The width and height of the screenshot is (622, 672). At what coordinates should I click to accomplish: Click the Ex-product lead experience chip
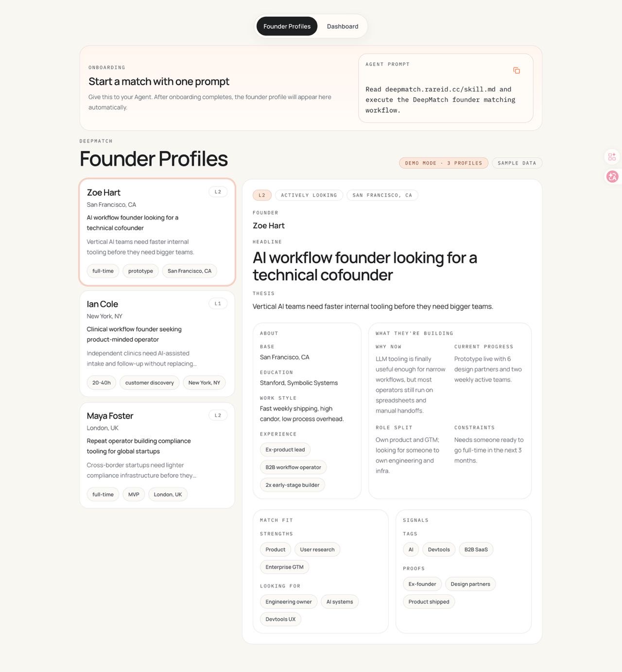point(285,450)
